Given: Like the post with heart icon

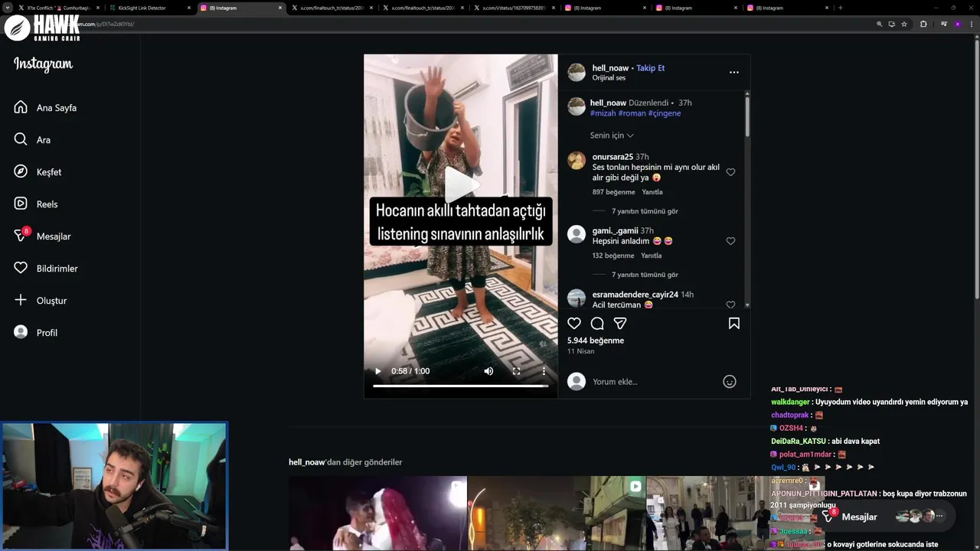Looking at the screenshot, I should tap(574, 323).
